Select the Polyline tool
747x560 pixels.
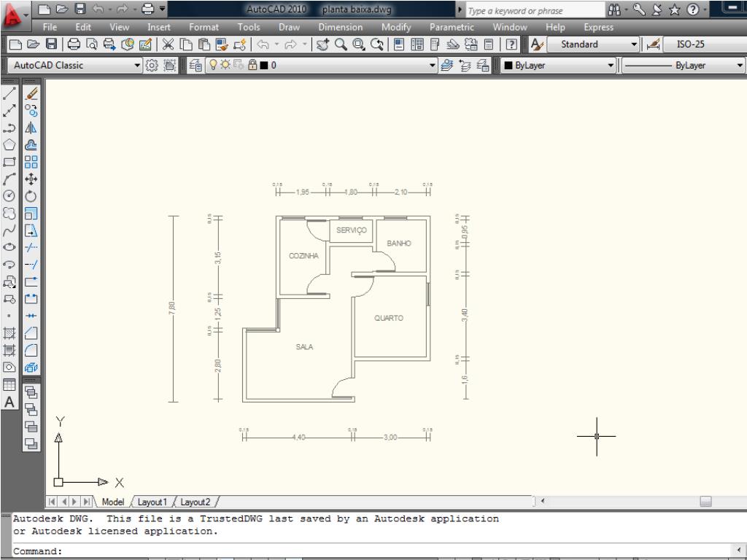(x=9, y=128)
